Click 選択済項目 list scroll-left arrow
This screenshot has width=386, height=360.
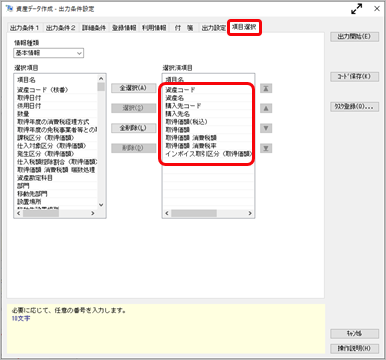point(167,213)
